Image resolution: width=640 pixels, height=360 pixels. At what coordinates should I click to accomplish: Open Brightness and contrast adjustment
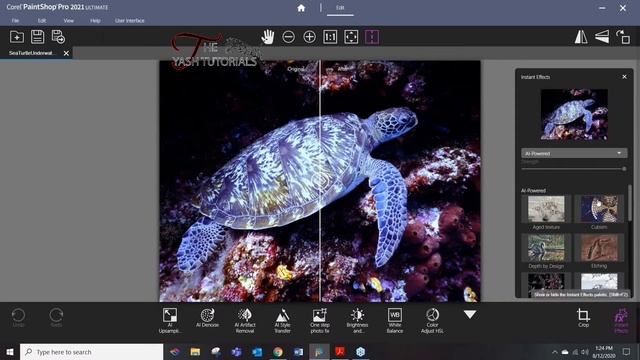click(x=357, y=320)
